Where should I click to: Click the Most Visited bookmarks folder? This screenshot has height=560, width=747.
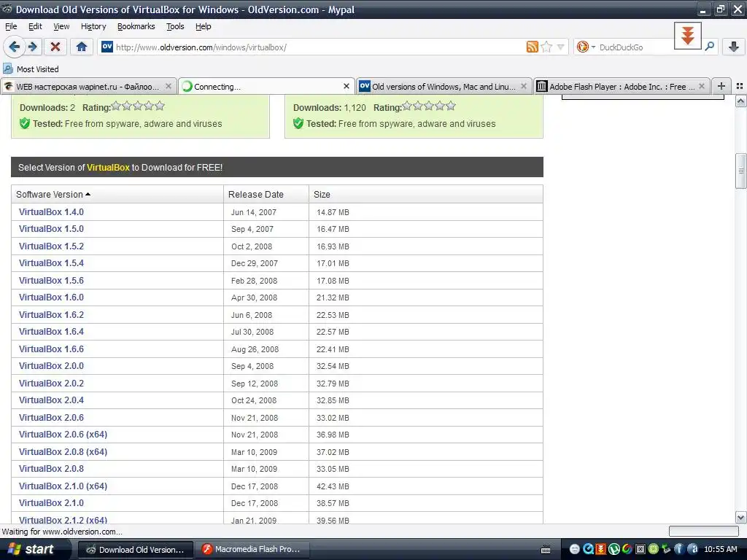click(x=31, y=69)
